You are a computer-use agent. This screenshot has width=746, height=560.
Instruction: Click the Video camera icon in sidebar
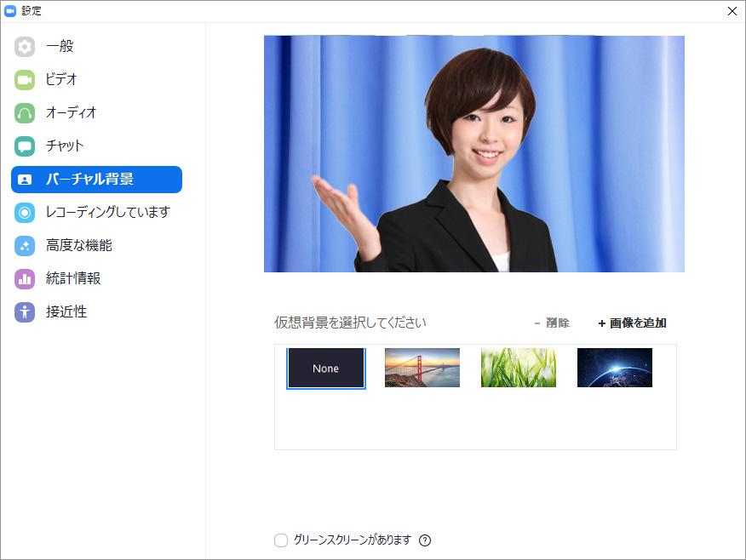pyautogui.click(x=25, y=80)
